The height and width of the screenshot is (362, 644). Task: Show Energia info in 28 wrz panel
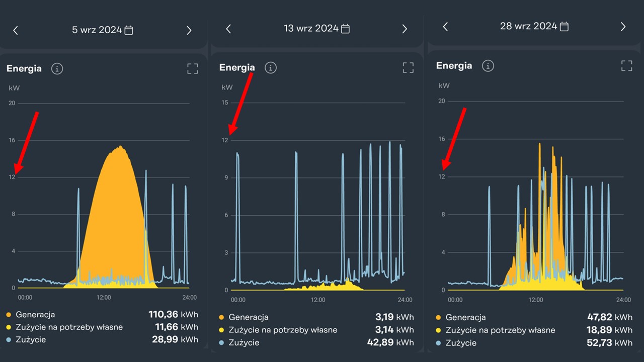point(488,66)
